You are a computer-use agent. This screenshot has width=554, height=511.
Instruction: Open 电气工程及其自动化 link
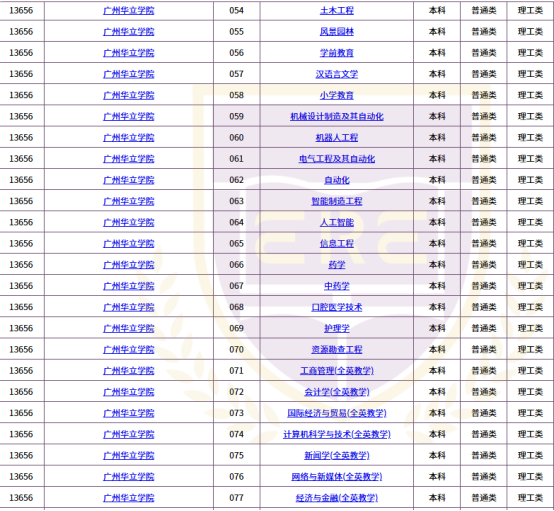[x=336, y=159]
